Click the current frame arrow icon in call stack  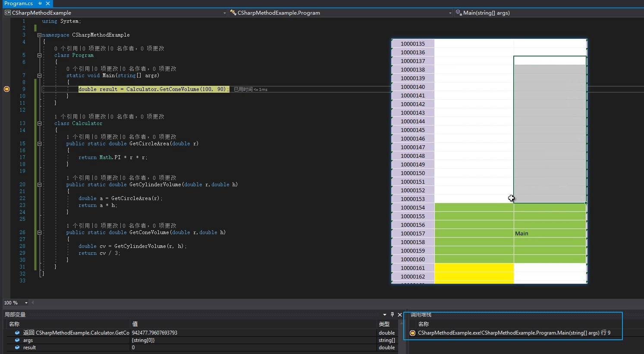point(412,333)
